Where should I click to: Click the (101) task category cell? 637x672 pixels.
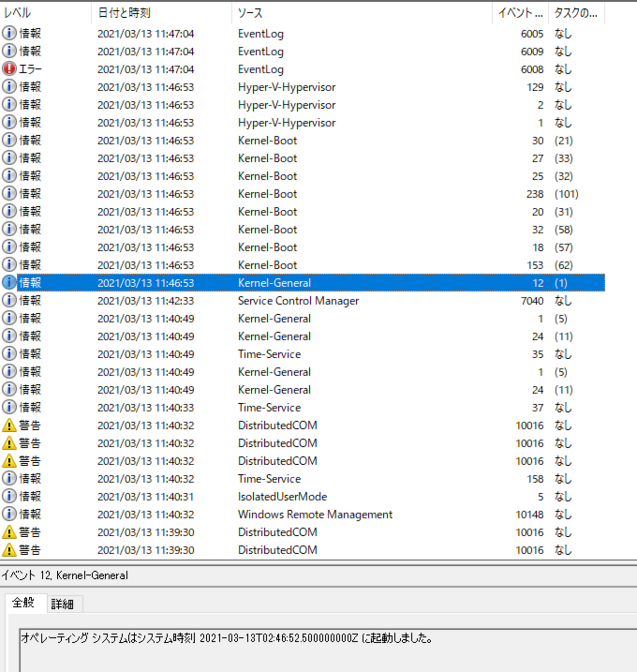coord(566,194)
